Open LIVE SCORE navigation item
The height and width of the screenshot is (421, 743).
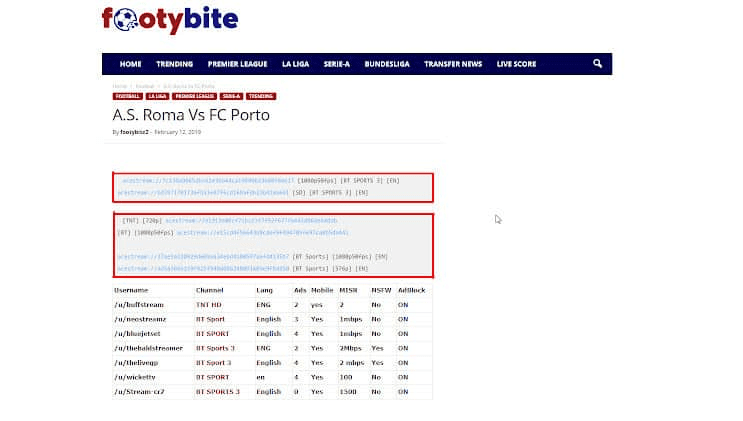tap(516, 64)
